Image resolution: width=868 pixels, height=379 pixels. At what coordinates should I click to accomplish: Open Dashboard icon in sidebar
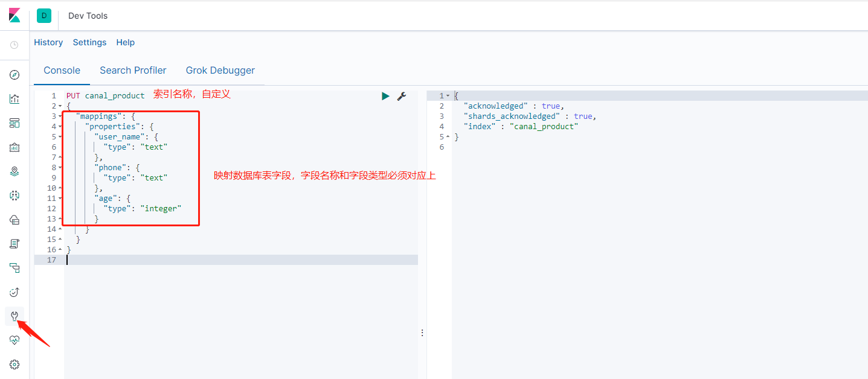[x=14, y=123]
